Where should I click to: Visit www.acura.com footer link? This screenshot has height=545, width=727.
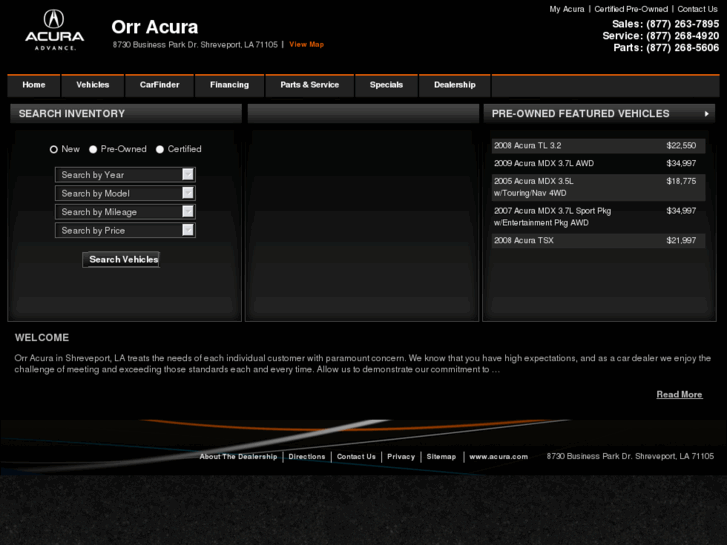pyautogui.click(x=498, y=457)
